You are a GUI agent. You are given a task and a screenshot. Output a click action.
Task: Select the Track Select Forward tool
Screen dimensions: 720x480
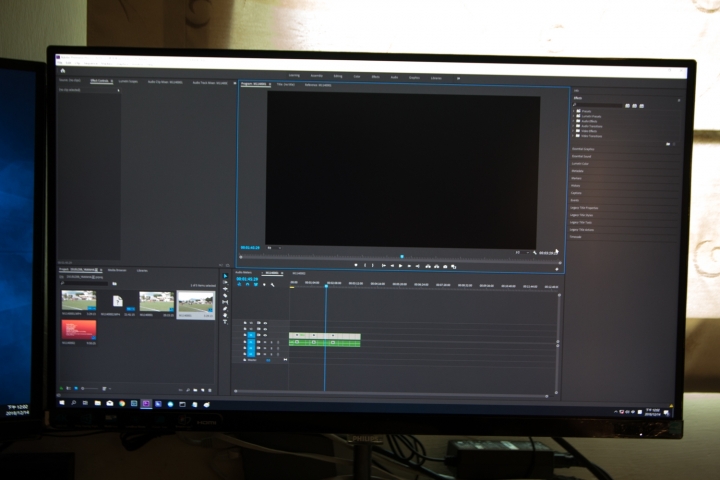225,282
